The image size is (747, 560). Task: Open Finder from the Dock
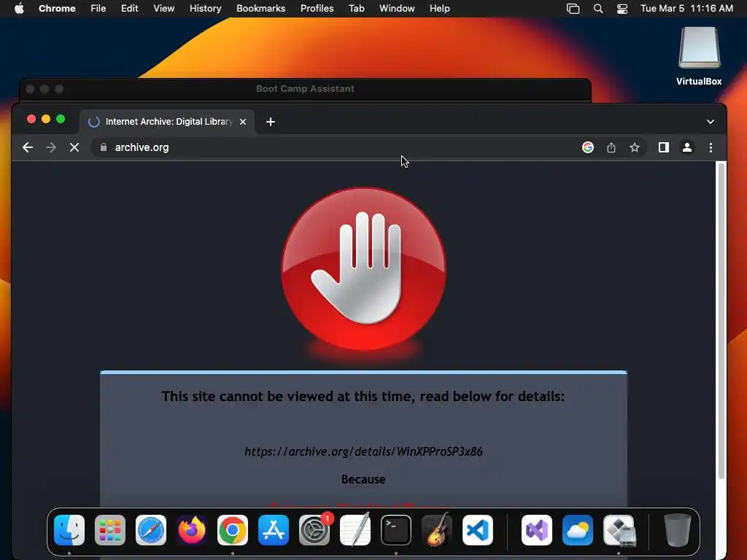click(69, 530)
